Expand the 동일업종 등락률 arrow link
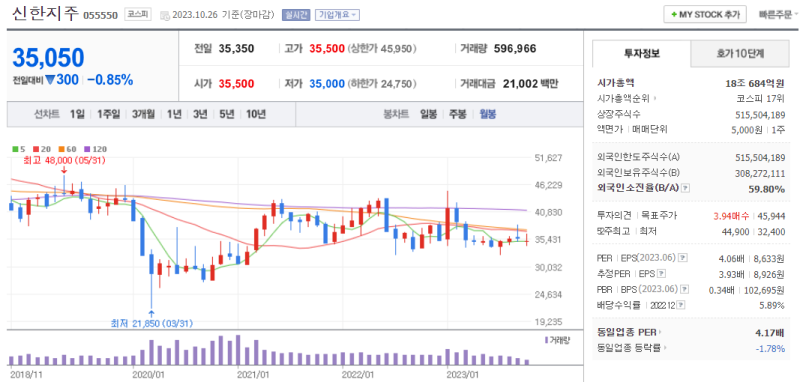This screenshot has height=382, width=800. click(x=665, y=348)
